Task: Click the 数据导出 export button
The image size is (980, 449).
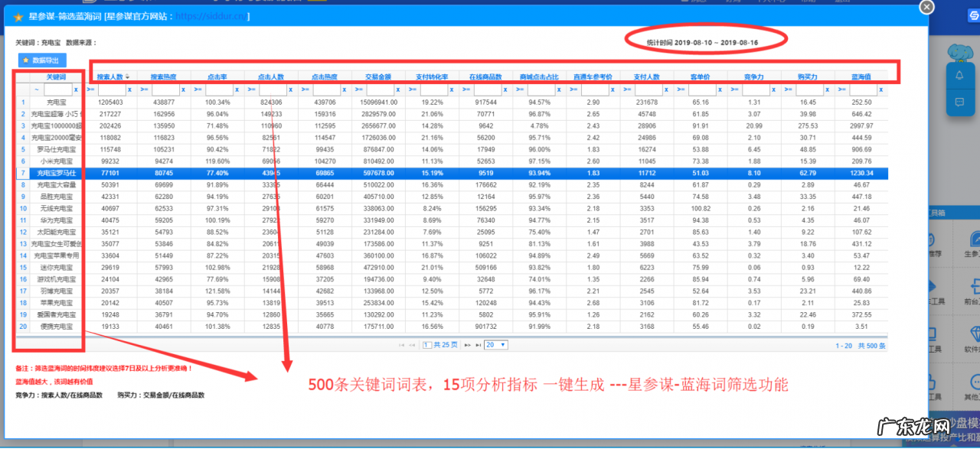Action: [x=43, y=60]
